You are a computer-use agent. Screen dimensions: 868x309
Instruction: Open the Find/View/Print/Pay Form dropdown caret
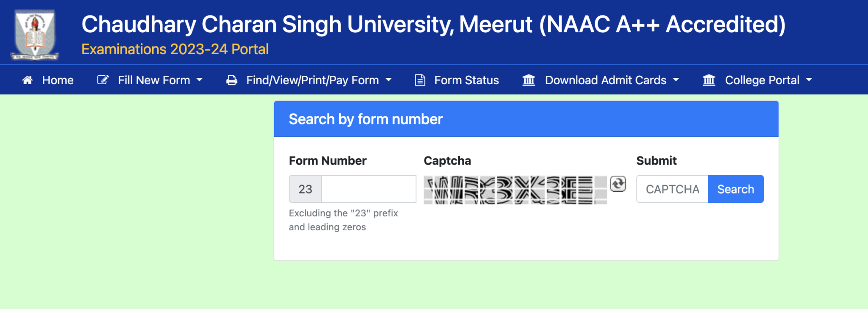[389, 80]
